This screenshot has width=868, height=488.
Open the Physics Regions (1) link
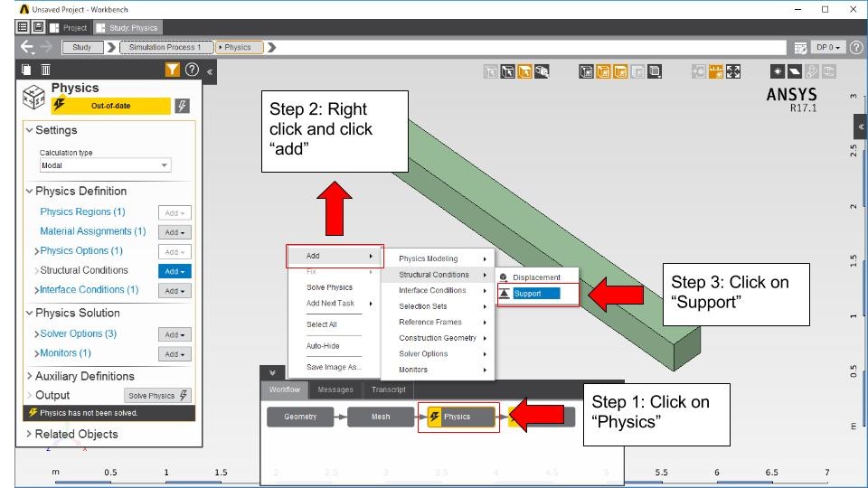pos(82,211)
